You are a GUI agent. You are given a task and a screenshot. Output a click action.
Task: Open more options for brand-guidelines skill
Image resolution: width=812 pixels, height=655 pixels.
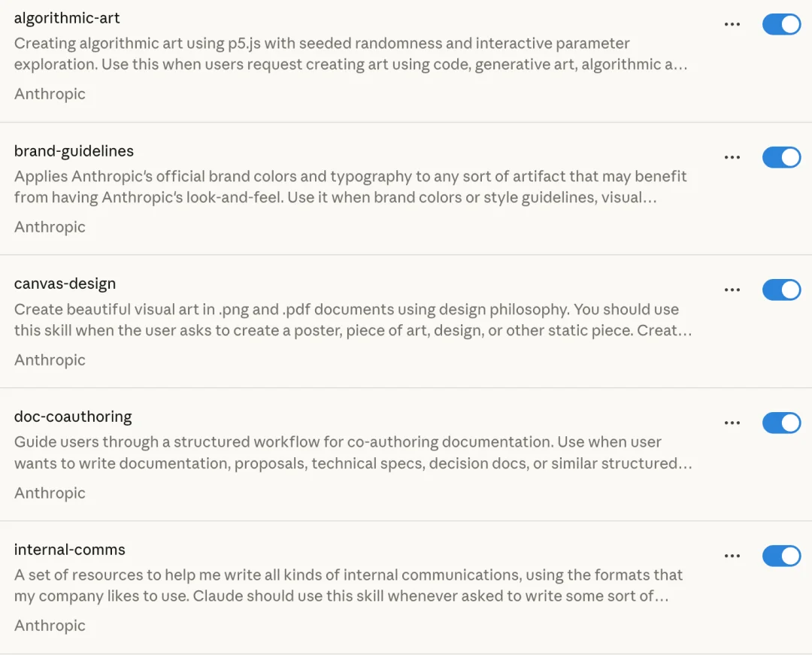tap(732, 157)
